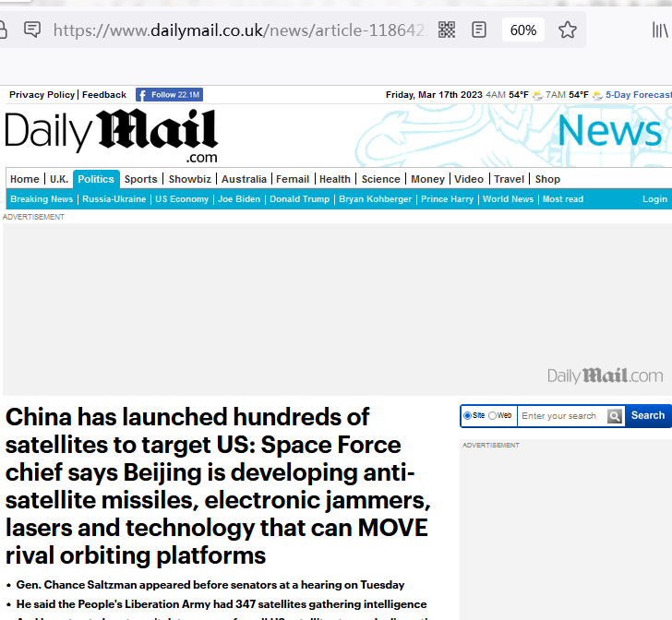Image resolution: width=672 pixels, height=620 pixels.
Task: Click the QR code icon in address bar
Action: click(447, 30)
